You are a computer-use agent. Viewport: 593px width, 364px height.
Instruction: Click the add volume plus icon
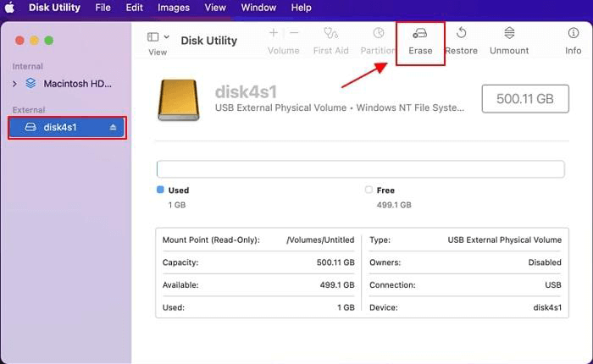point(273,33)
